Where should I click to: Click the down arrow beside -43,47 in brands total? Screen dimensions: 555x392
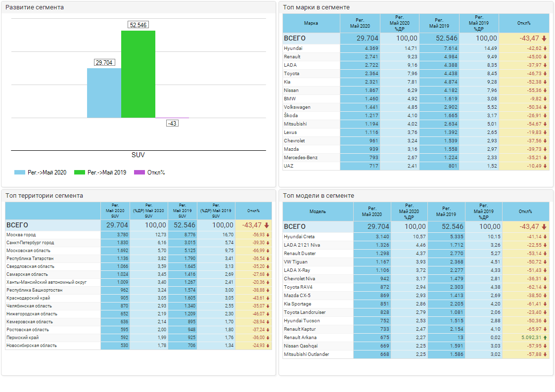point(544,38)
